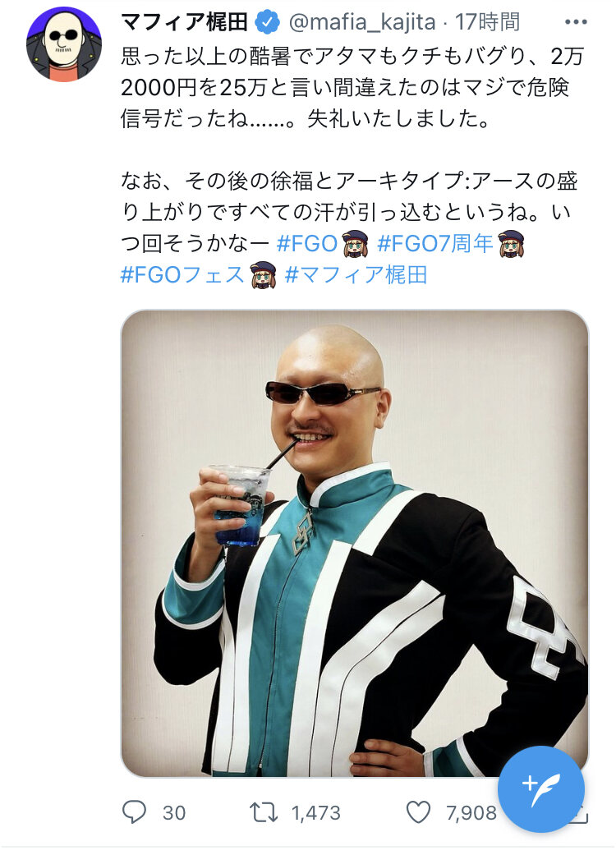This screenshot has width=616, height=855.
Task: Click the retweet arrows icon
Action: click(264, 812)
